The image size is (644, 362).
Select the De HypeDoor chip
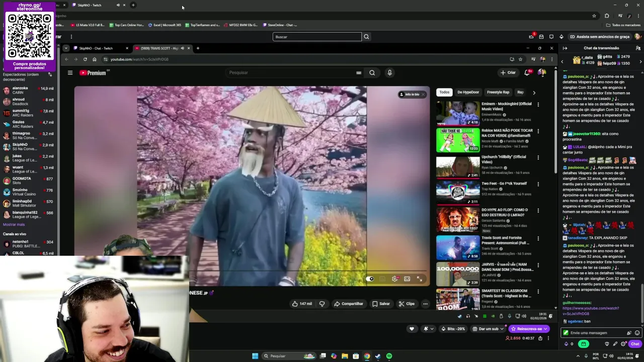(468, 93)
